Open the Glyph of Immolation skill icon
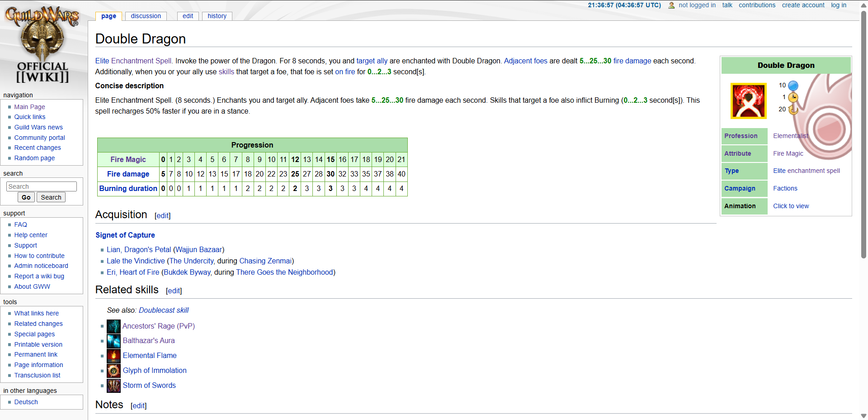This screenshot has width=868, height=420. tap(113, 371)
